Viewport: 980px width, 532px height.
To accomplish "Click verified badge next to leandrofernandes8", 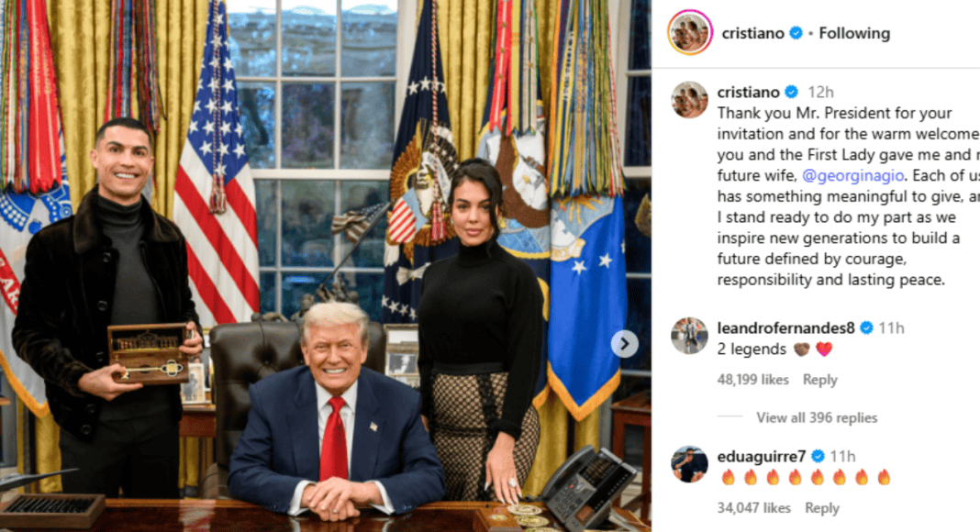I will click(x=866, y=327).
